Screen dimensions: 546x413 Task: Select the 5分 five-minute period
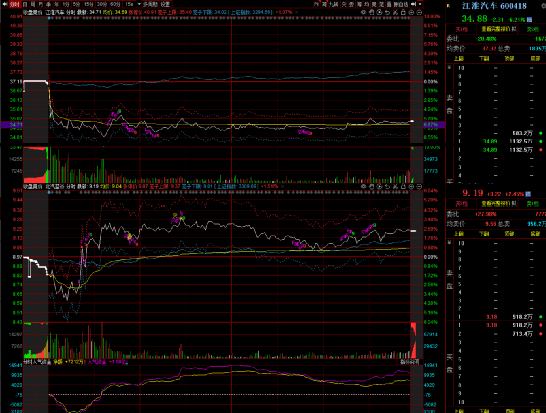coord(76,4)
